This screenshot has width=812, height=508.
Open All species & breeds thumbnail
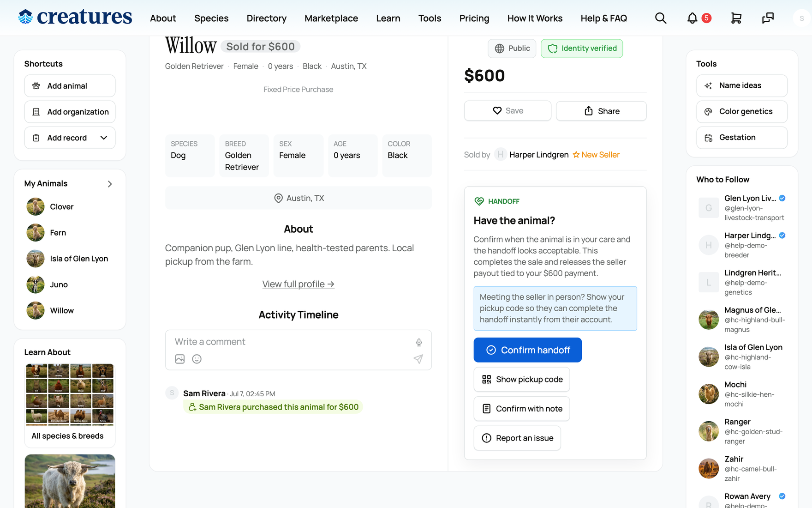70,405
